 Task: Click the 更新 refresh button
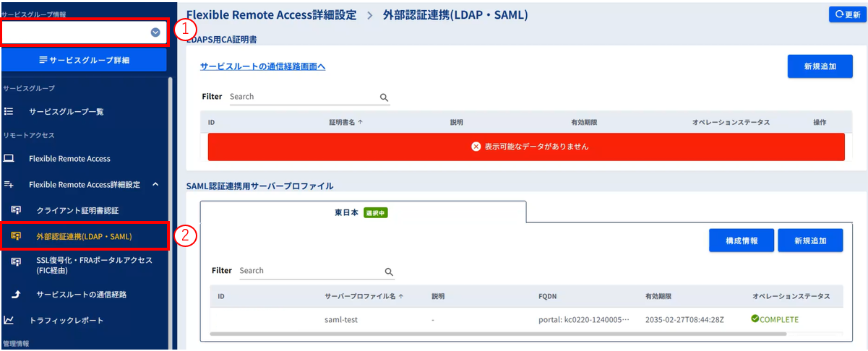pos(847,14)
